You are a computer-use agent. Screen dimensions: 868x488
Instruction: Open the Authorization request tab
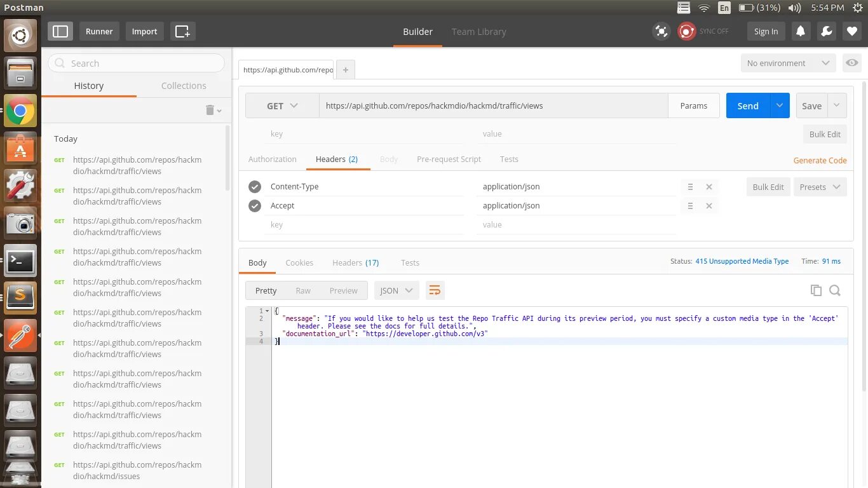[x=273, y=159]
